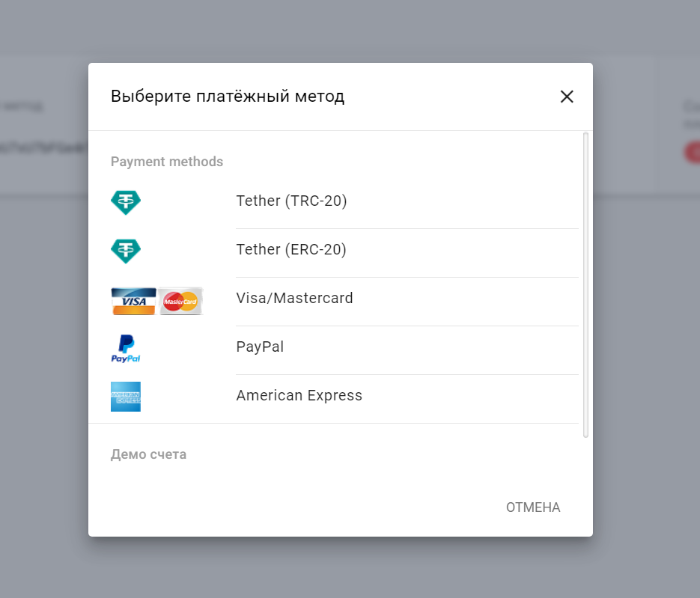Click the Выберите платёжный метод dialog title
700x598 pixels.
tap(228, 97)
